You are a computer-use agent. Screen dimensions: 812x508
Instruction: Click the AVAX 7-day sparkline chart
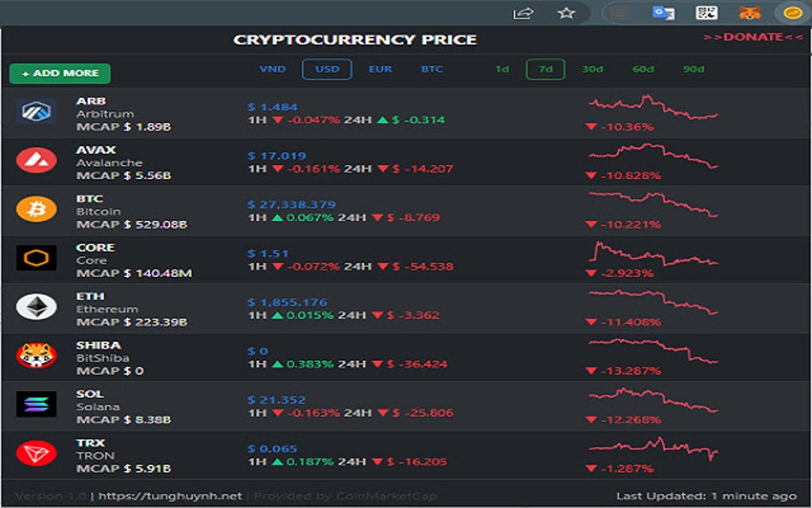tap(654, 156)
